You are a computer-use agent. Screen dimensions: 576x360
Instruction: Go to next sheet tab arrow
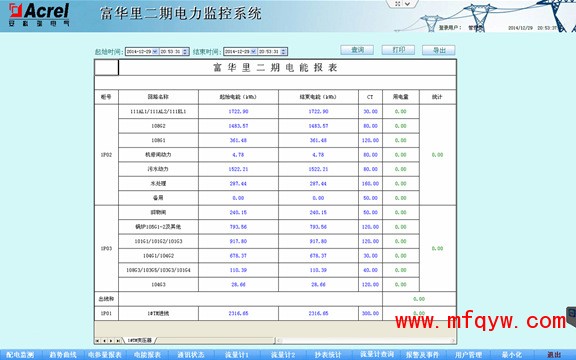point(111,341)
